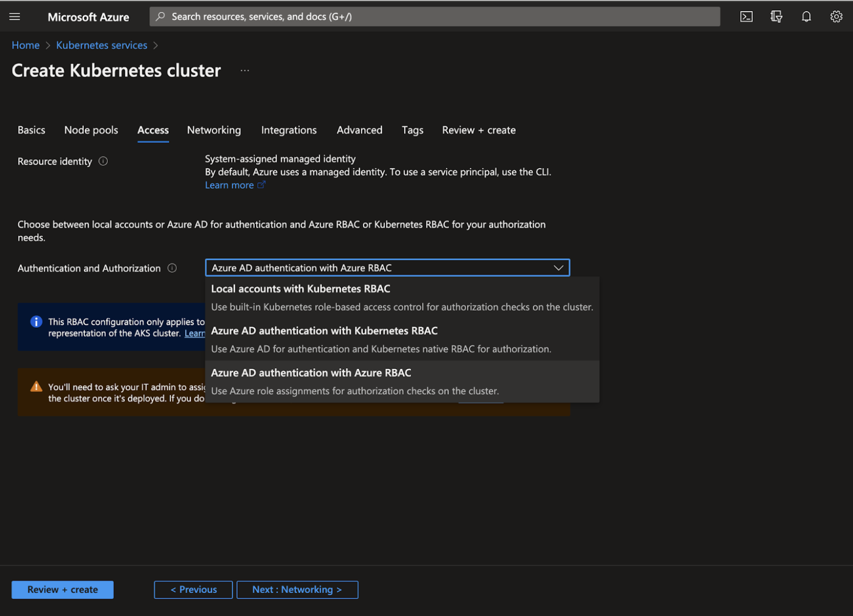Viewport: 853px width, 616px height.
Task: Open the portal settings gear
Action: [836, 16]
